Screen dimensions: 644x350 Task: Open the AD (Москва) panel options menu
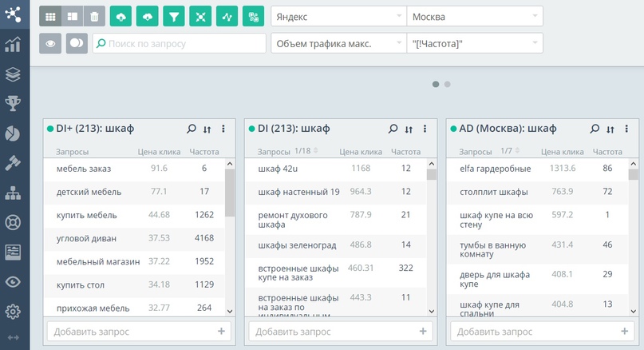coord(626,129)
